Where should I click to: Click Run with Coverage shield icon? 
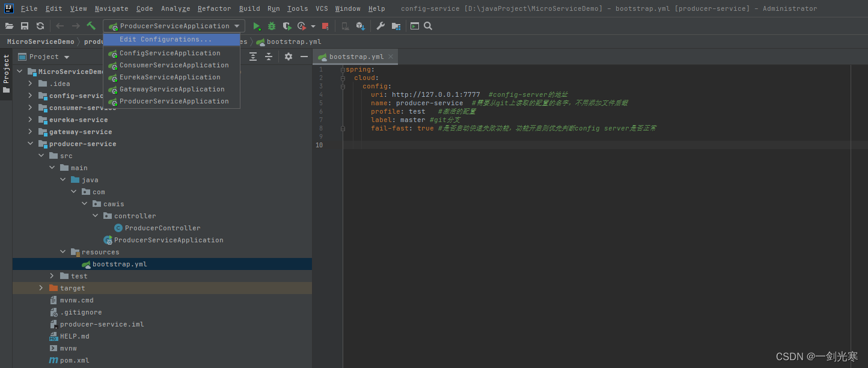click(287, 26)
